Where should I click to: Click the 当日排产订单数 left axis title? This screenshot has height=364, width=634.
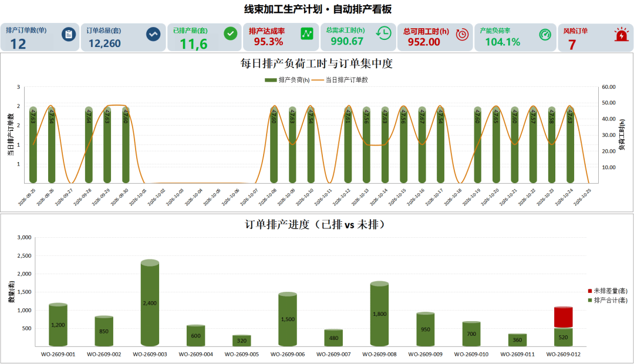[x=10, y=134]
